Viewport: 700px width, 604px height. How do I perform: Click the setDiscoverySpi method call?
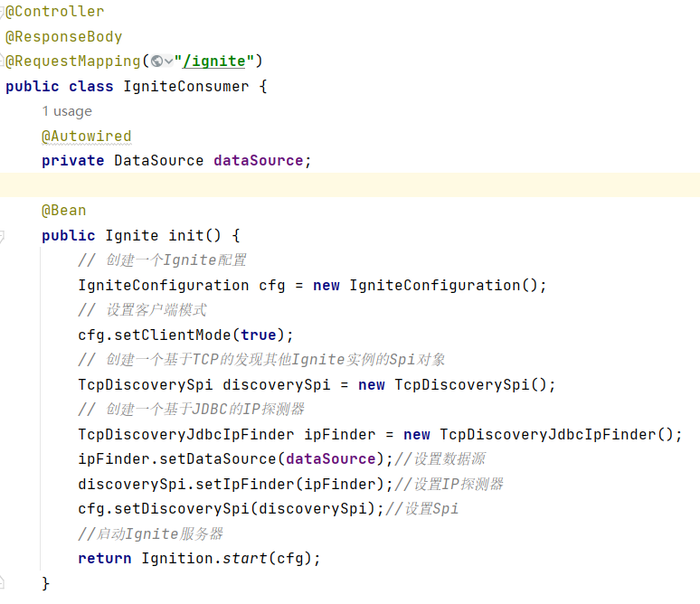pos(182,509)
